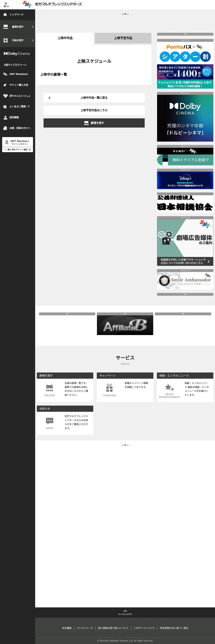The height and width of the screenshot is (644, 215).
Task: Open 映画・エンタメニュース card header
Action: (x=185, y=375)
